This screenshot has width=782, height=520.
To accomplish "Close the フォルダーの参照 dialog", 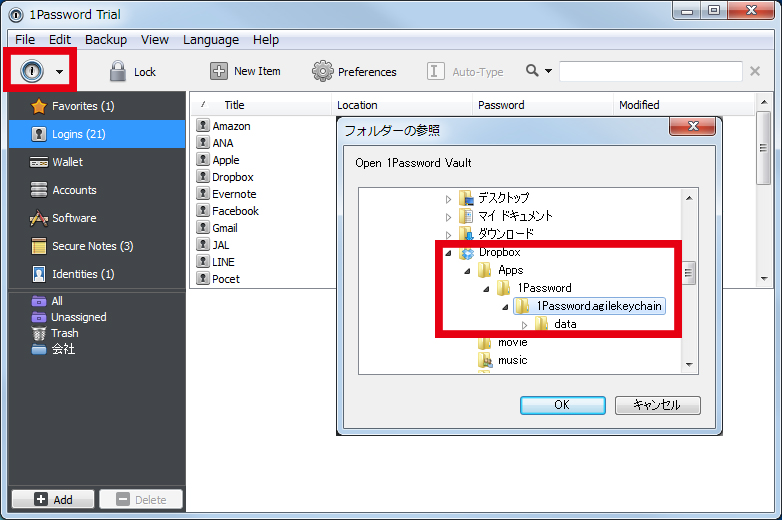I will coord(693,126).
